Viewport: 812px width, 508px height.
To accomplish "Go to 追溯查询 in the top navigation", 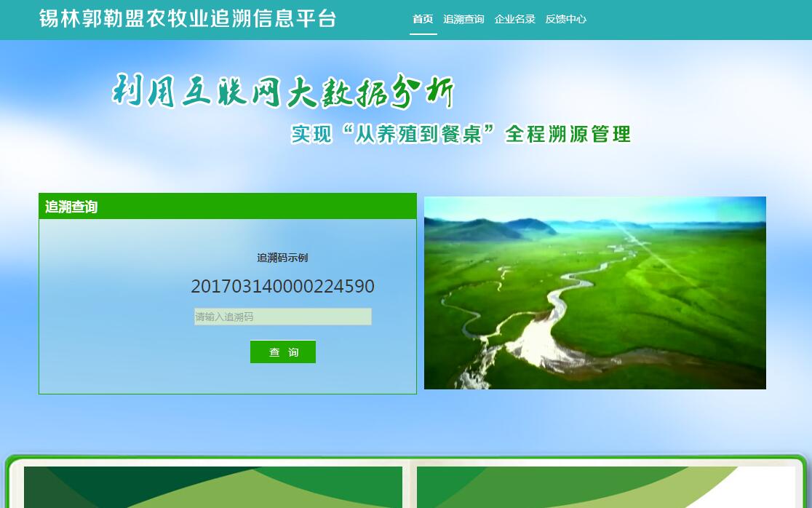I will point(463,19).
